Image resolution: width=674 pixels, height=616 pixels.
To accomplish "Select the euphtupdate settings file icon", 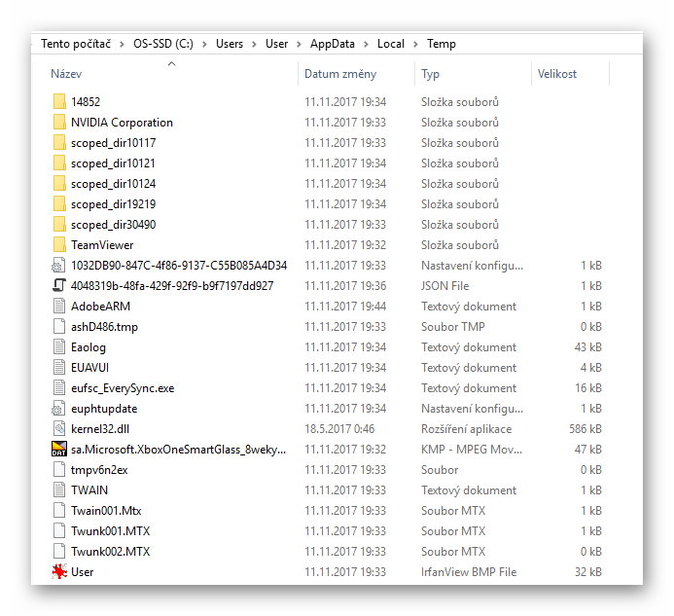I will coord(59,408).
